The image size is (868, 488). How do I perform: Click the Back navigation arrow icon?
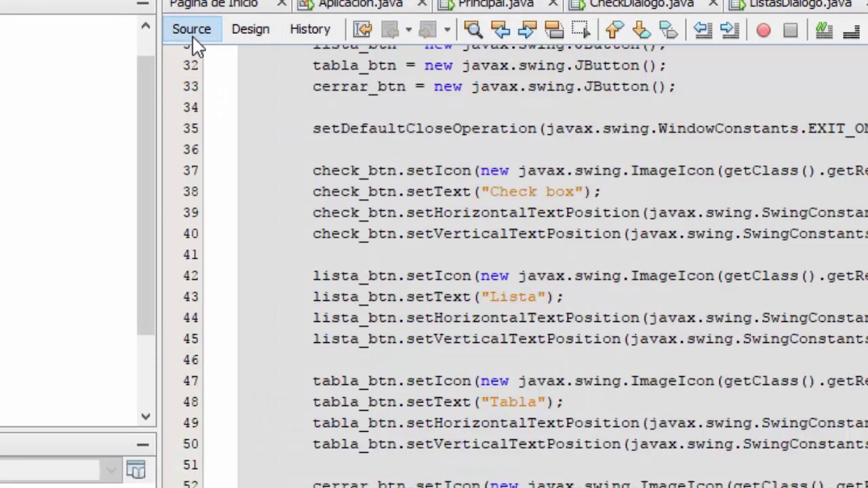(390, 29)
